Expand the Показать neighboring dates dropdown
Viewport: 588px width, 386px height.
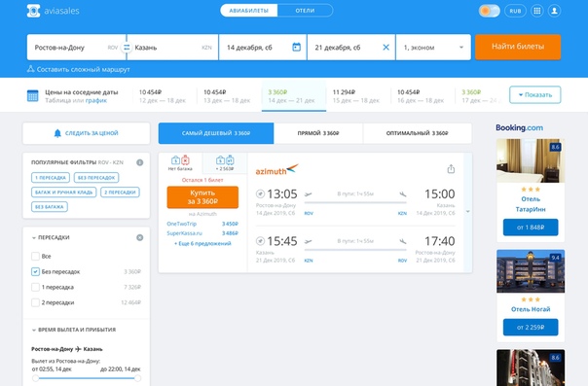click(x=535, y=94)
